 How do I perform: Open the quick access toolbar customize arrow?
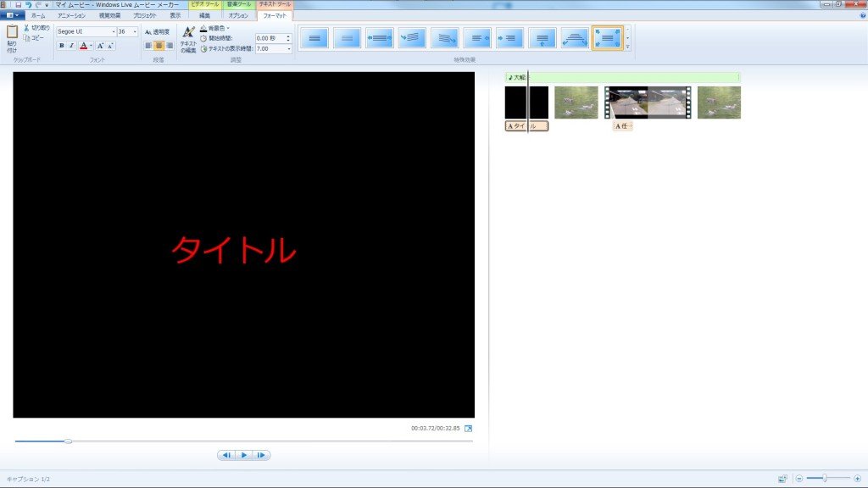47,4
